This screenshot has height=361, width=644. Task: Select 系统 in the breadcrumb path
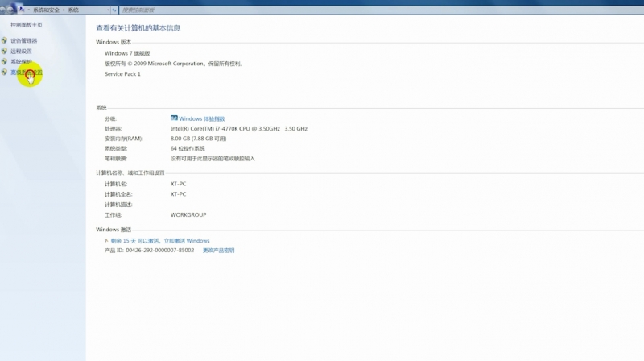(73, 10)
